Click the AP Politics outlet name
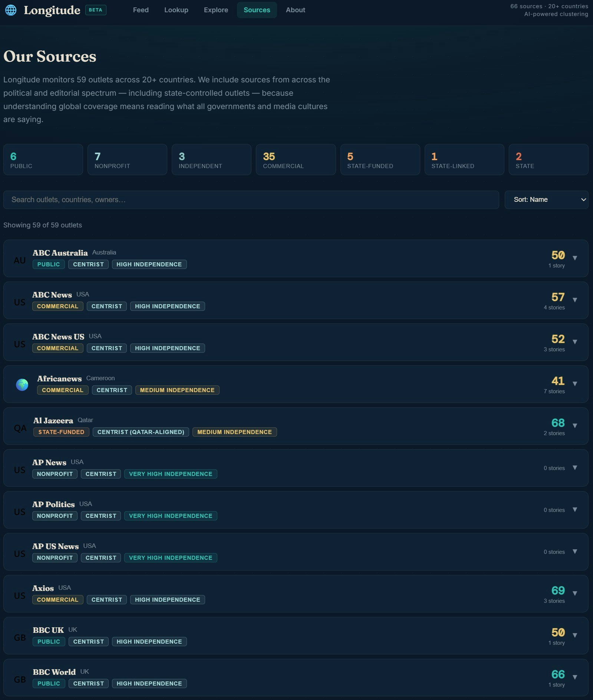Viewport: 593px width, 700px height. coord(53,504)
